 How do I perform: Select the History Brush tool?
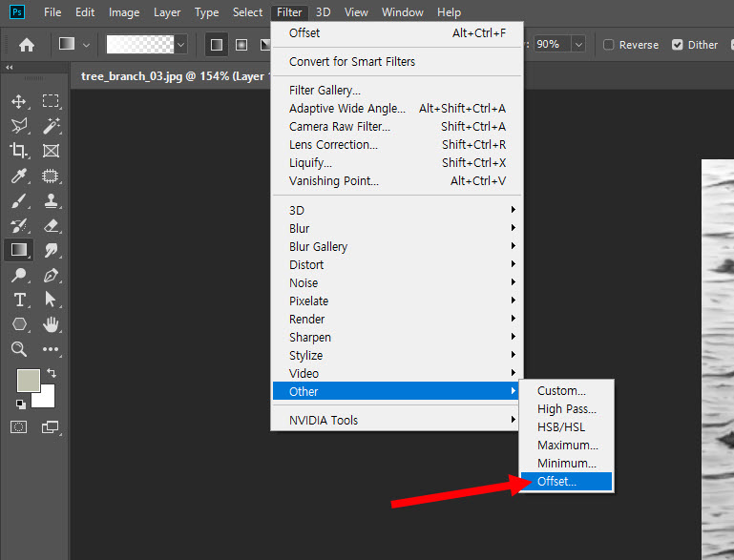pos(19,225)
